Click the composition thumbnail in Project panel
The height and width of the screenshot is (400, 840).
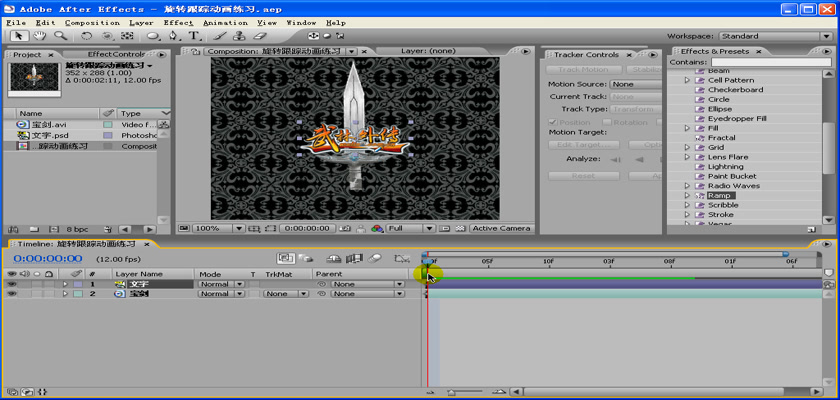coord(34,79)
